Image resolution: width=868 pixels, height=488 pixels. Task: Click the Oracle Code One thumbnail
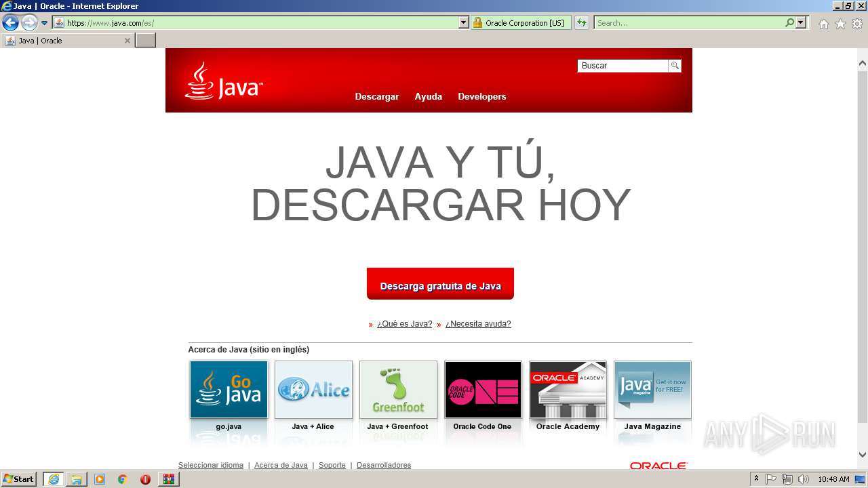pos(483,389)
